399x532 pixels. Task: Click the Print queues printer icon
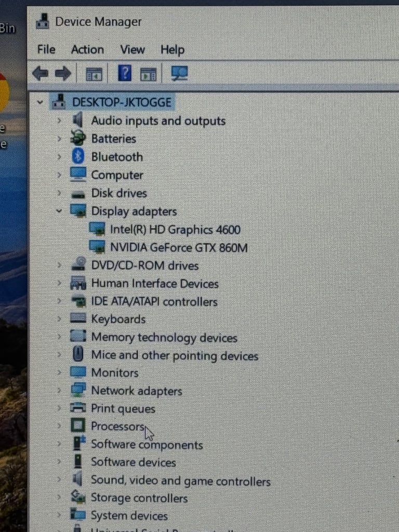click(x=78, y=407)
